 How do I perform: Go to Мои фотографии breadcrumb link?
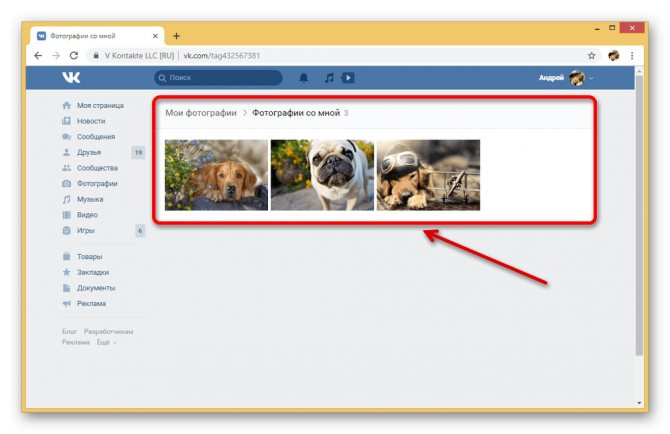(x=201, y=113)
